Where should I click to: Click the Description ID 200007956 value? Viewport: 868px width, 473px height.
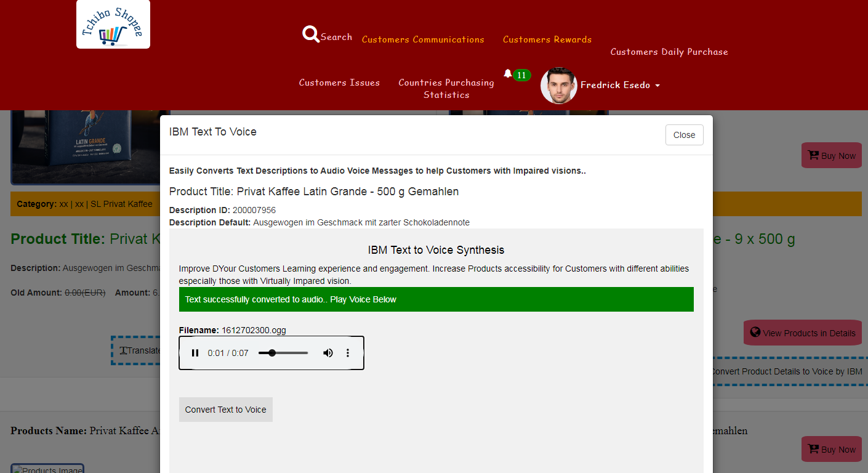click(x=254, y=210)
